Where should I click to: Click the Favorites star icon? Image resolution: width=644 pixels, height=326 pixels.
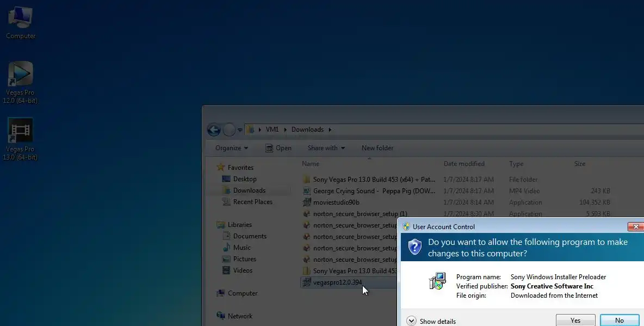220,167
